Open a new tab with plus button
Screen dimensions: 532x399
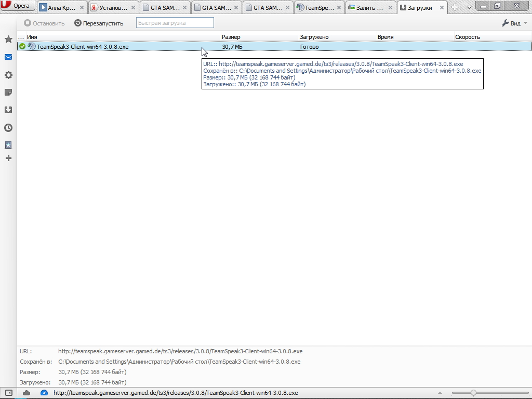[455, 7]
